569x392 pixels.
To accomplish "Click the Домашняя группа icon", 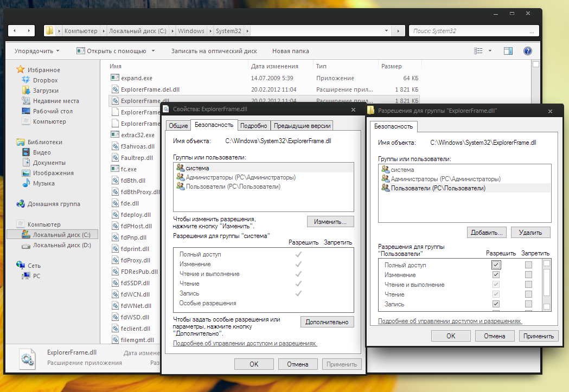I will [x=20, y=204].
